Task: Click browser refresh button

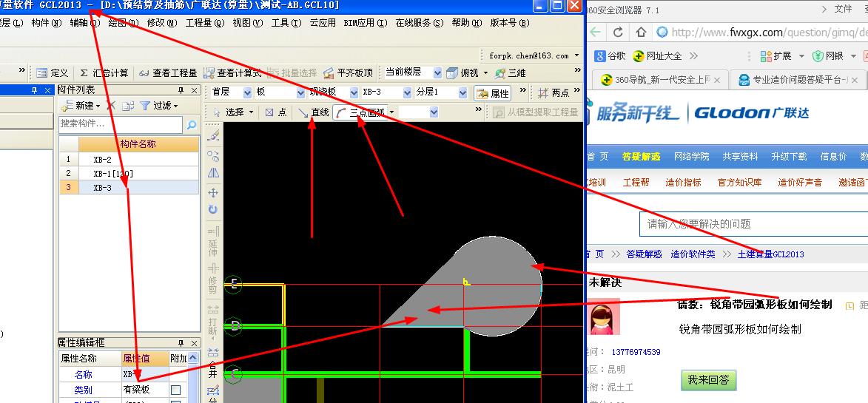Action: pos(618,32)
